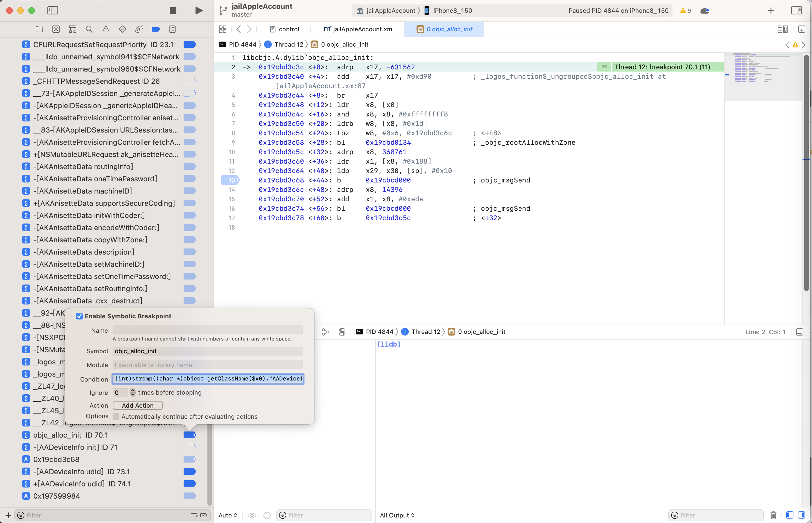Image resolution: width=812 pixels, height=523 pixels.
Task: Clear the console with trash icon
Action: tap(773, 515)
